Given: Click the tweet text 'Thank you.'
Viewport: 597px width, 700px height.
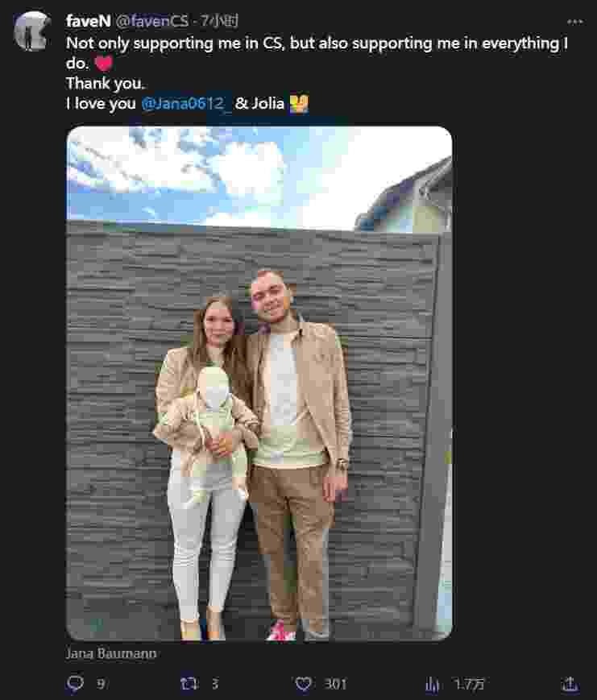Looking at the screenshot, I should [x=106, y=84].
